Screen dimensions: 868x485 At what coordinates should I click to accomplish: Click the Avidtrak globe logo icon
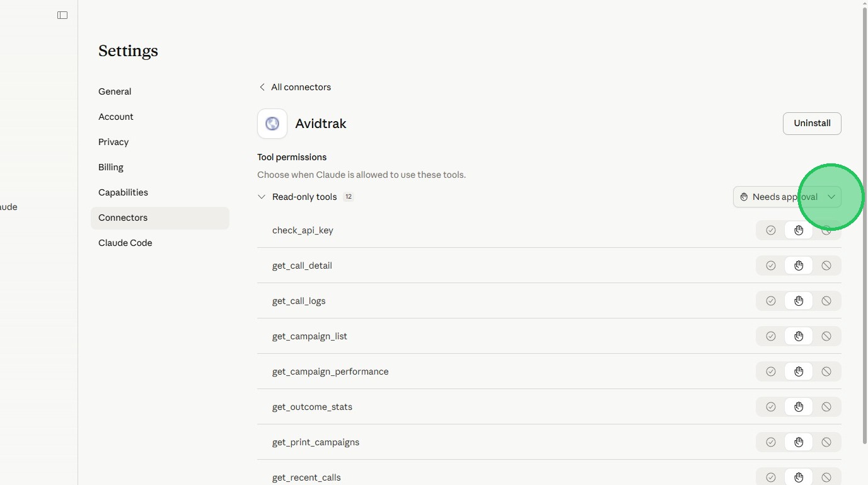(x=272, y=124)
